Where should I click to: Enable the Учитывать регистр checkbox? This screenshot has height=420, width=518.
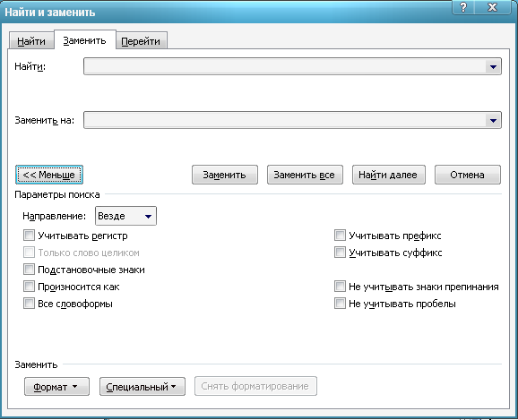29,236
